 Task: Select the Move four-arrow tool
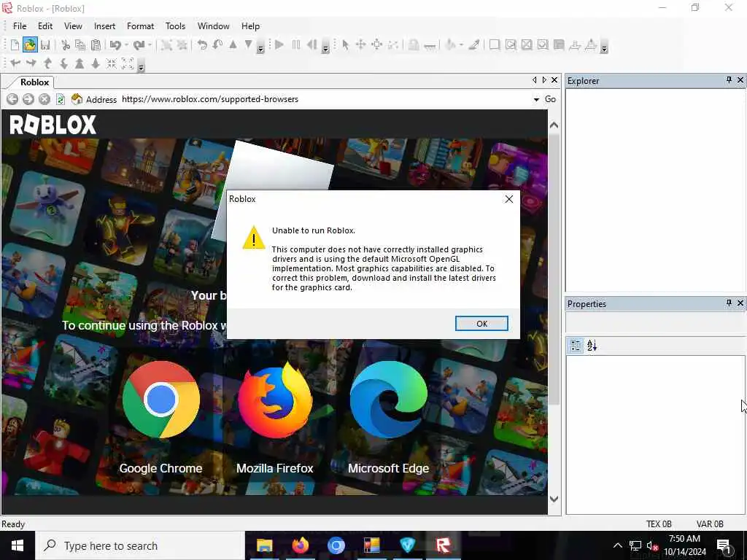coord(360,45)
